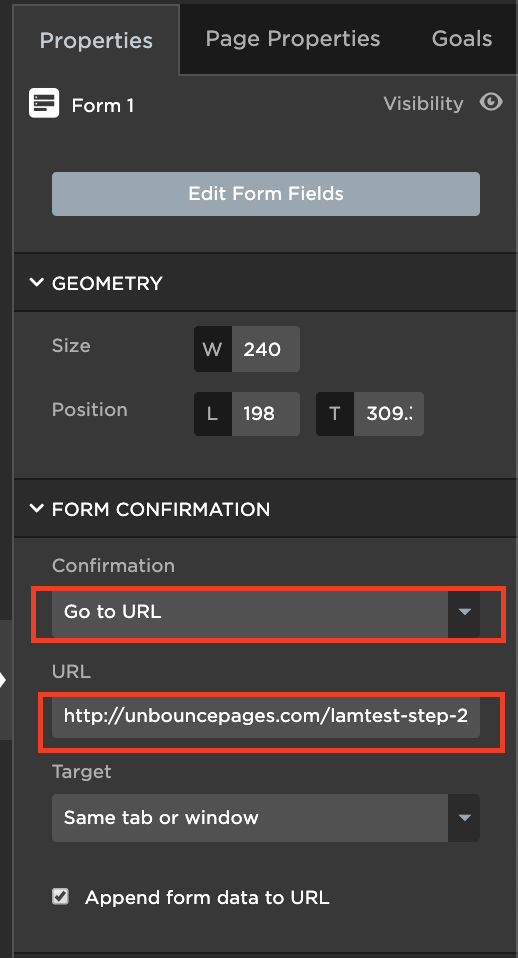Click the T top position label
Viewport: 518px width, 958px height.
[x=335, y=414]
